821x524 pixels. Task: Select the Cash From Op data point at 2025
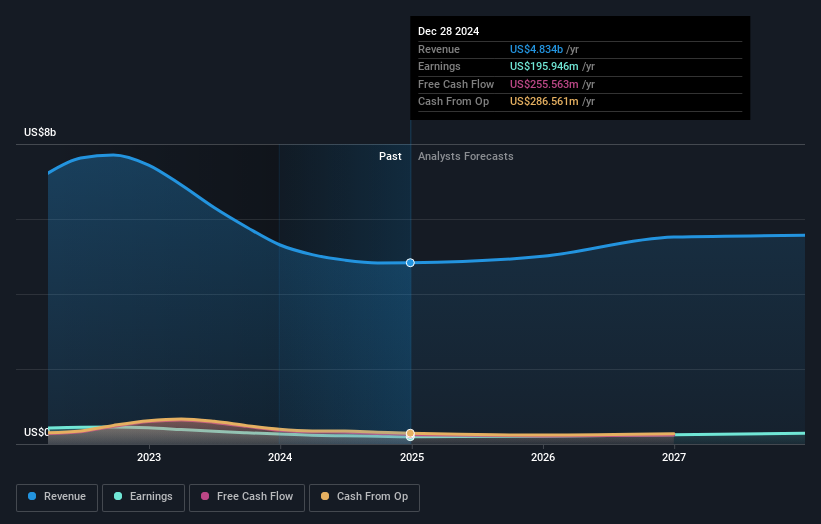[410, 433]
